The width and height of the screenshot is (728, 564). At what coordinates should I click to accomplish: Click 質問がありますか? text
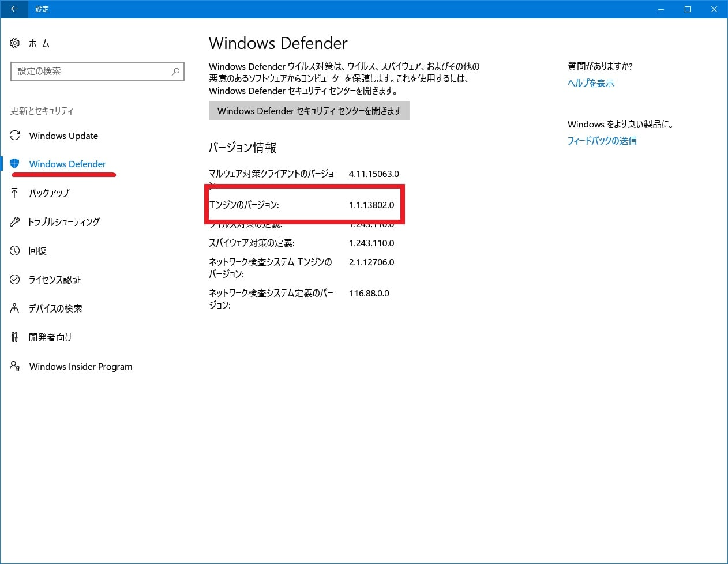pos(600,66)
